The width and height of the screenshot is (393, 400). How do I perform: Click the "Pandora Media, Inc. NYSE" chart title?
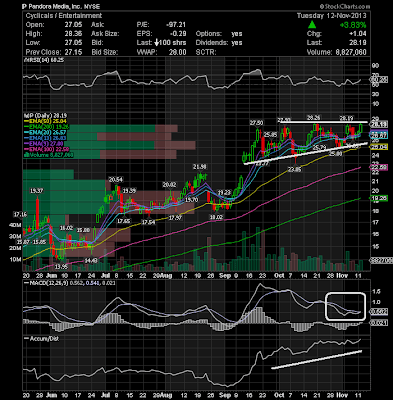click(61, 6)
